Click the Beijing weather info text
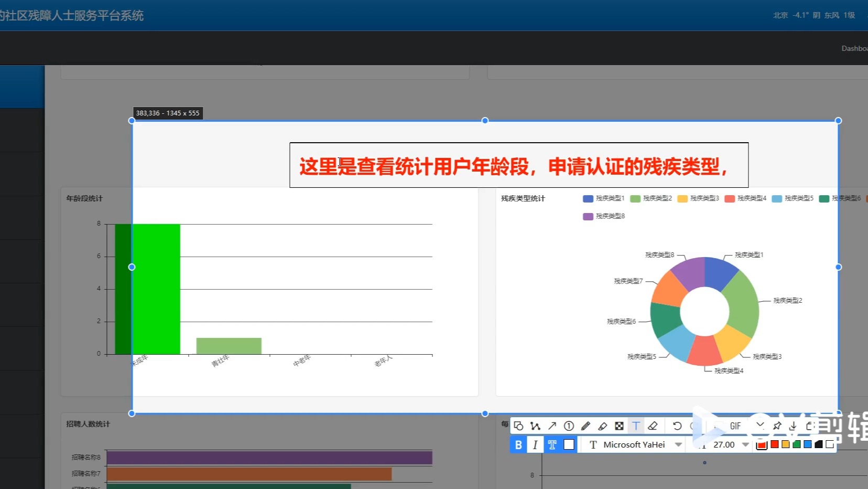This screenshot has width=868, height=489. click(x=814, y=15)
